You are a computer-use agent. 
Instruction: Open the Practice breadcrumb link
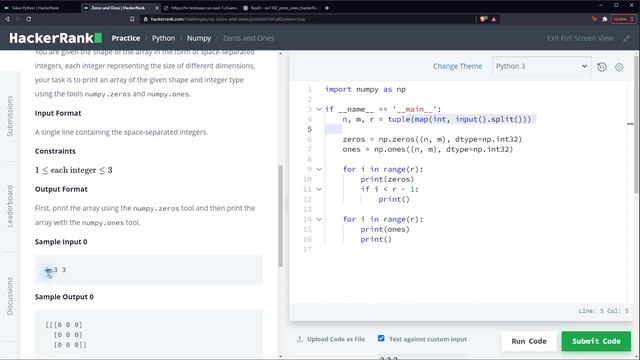[126, 38]
